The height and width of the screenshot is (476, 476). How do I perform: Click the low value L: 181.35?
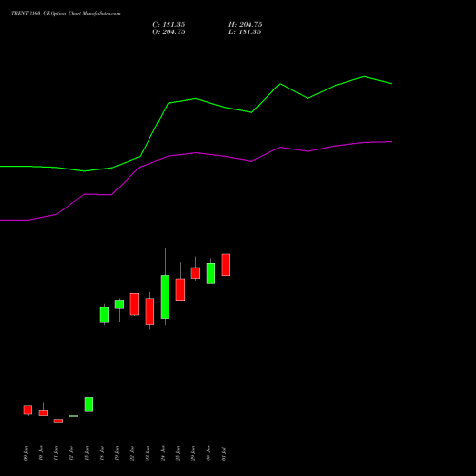tap(245, 32)
